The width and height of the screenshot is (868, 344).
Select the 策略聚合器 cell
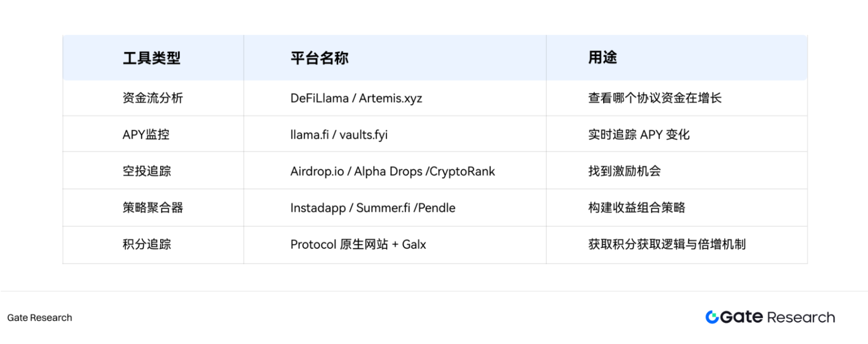point(152,208)
